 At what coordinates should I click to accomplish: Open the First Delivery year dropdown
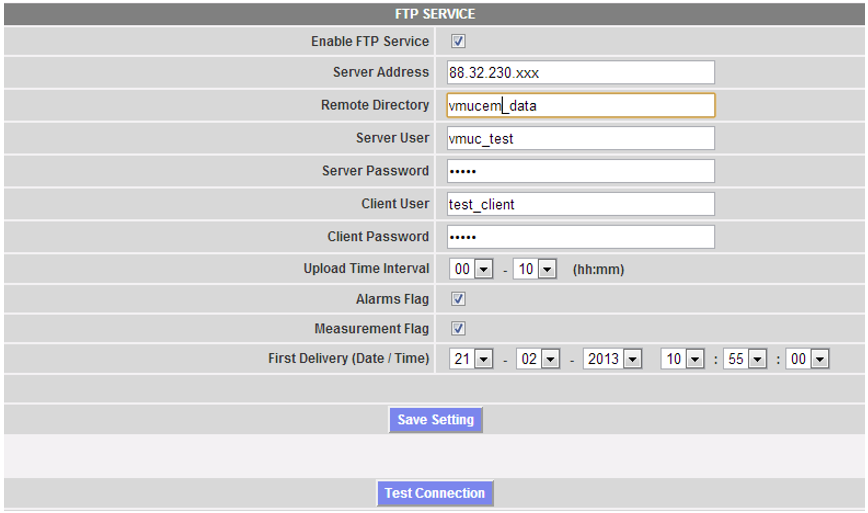(x=614, y=359)
